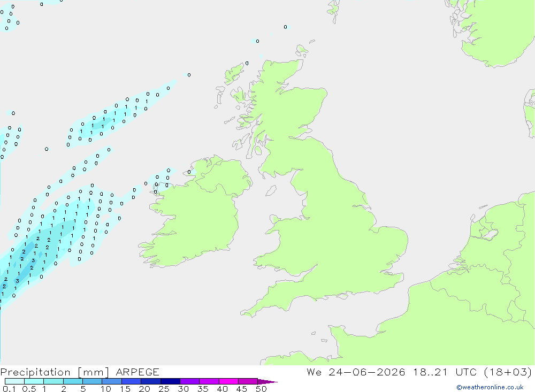Viewport: 535px width, 392px height.
Task: Pick the 5 to 10 mm legend swatch
Action: (x=92, y=381)
